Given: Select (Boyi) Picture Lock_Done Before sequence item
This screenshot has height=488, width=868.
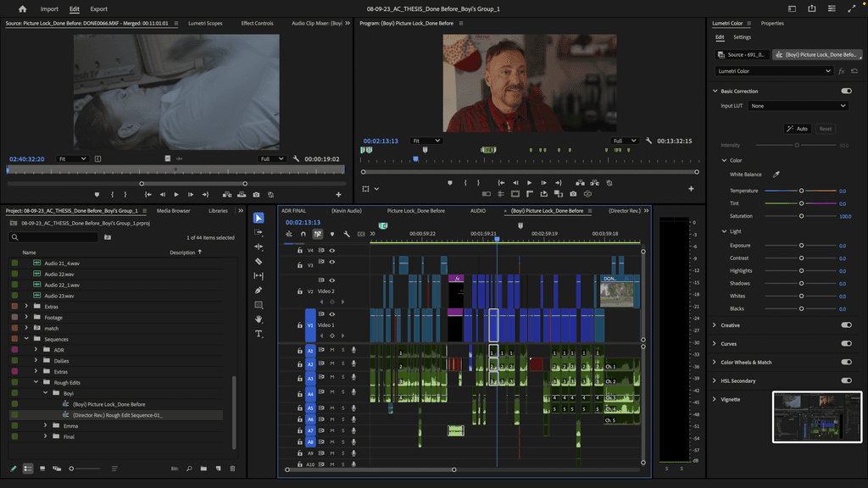Looking at the screenshot, I should pyautogui.click(x=109, y=404).
